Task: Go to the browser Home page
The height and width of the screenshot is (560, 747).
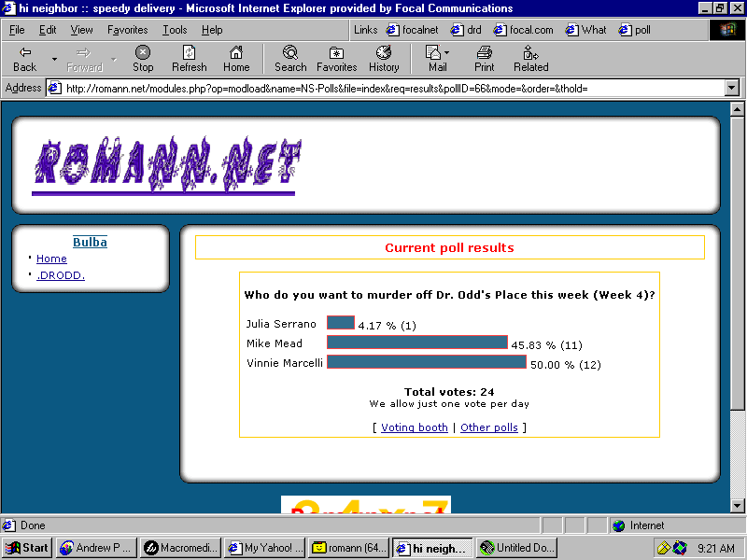Action: point(236,60)
